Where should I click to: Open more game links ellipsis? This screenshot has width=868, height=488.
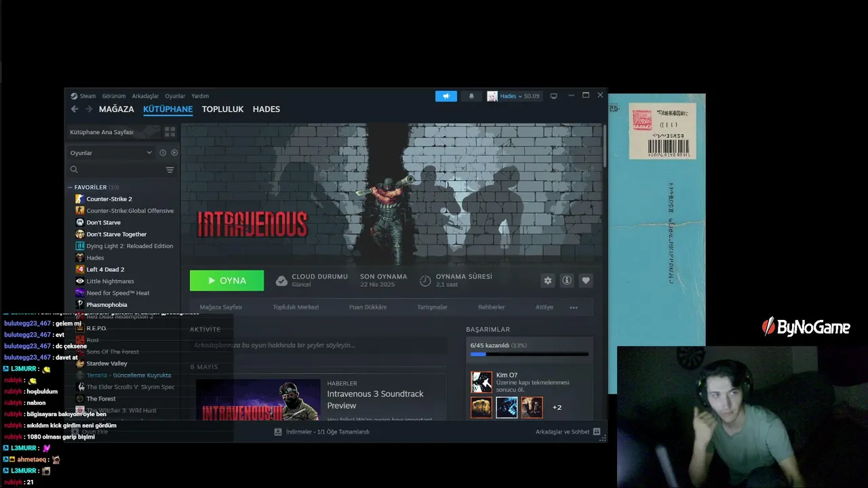tap(574, 308)
